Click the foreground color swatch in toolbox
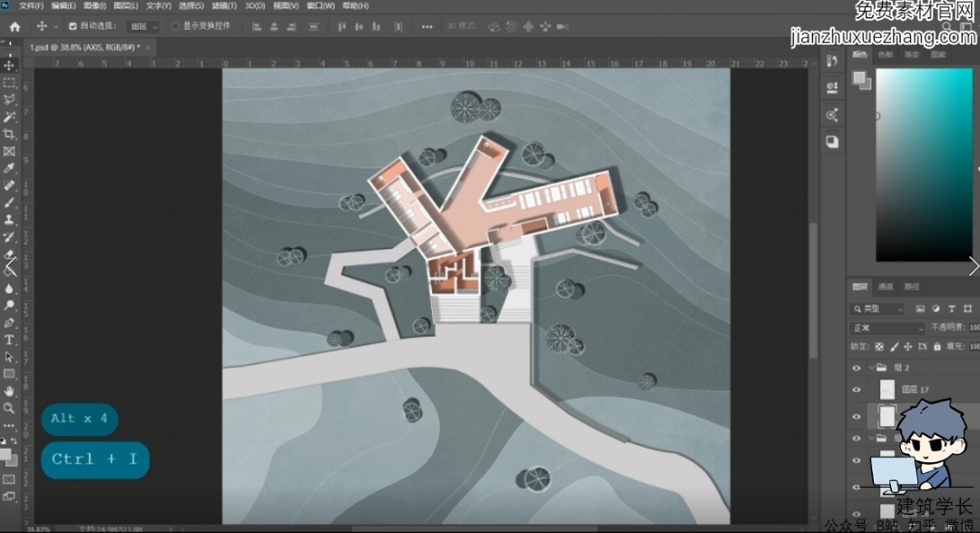Viewport: 980px width, 533px height. (x=5, y=454)
